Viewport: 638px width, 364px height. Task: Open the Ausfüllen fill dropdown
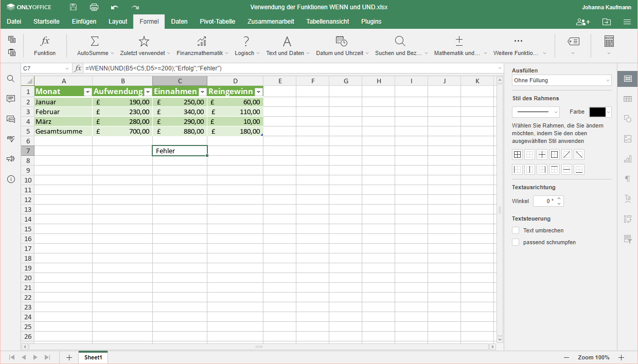562,80
